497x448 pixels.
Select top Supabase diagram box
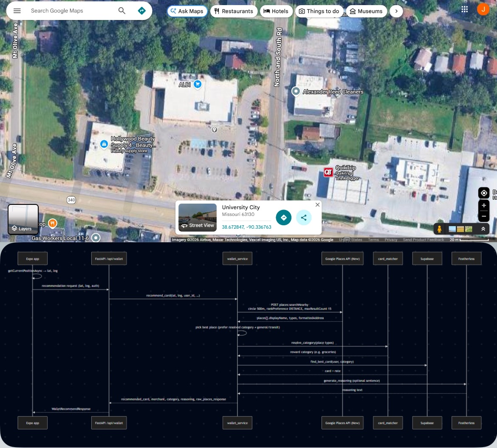click(427, 258)
